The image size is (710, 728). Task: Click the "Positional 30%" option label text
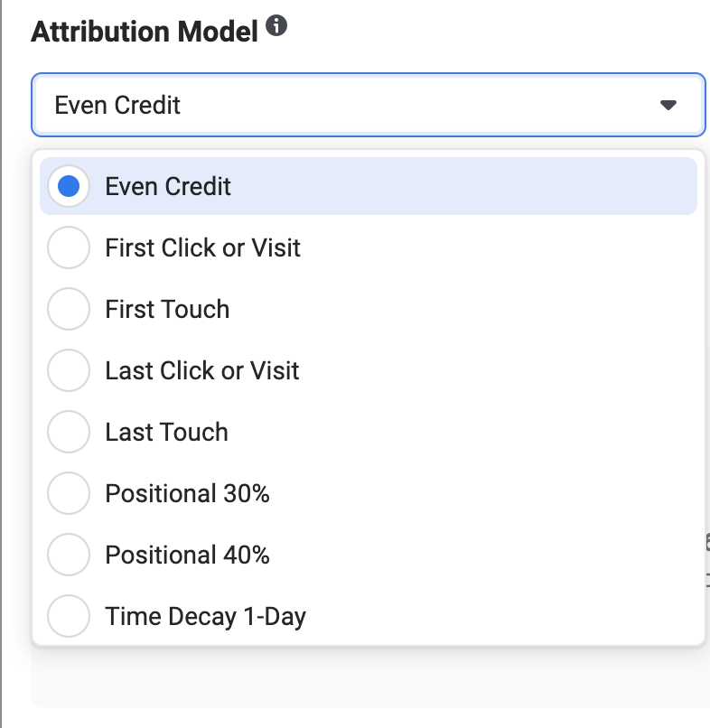click(187, 494)
